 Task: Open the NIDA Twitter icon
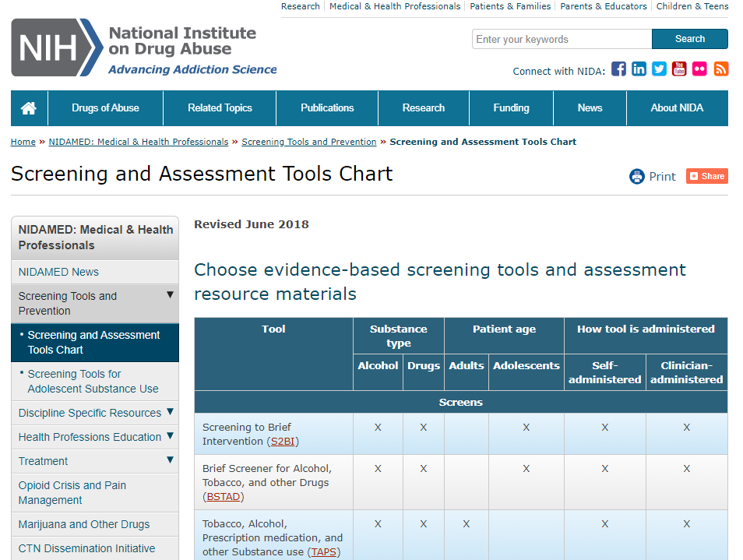click(659, 69)
